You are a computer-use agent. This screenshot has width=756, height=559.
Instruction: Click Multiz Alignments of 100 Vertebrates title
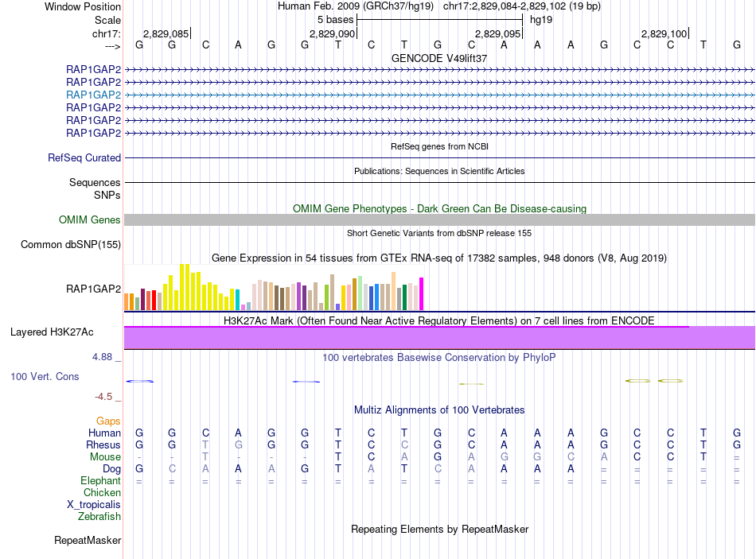439,410
